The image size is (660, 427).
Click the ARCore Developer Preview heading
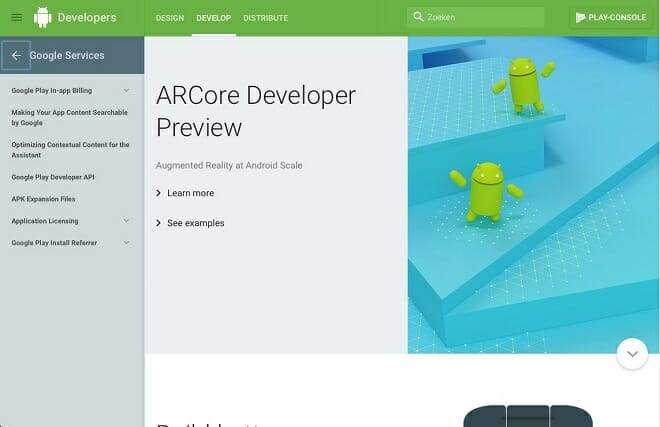[x=256, y=111]
